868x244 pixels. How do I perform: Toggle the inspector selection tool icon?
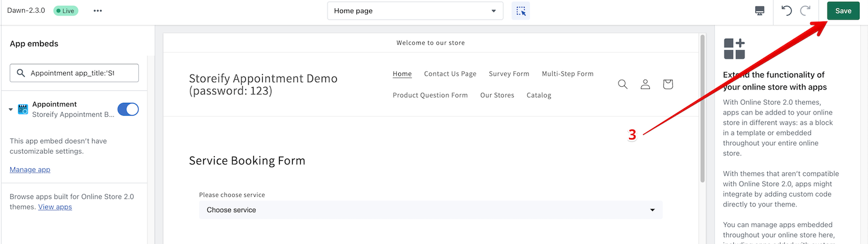click(x=521, y=11)
